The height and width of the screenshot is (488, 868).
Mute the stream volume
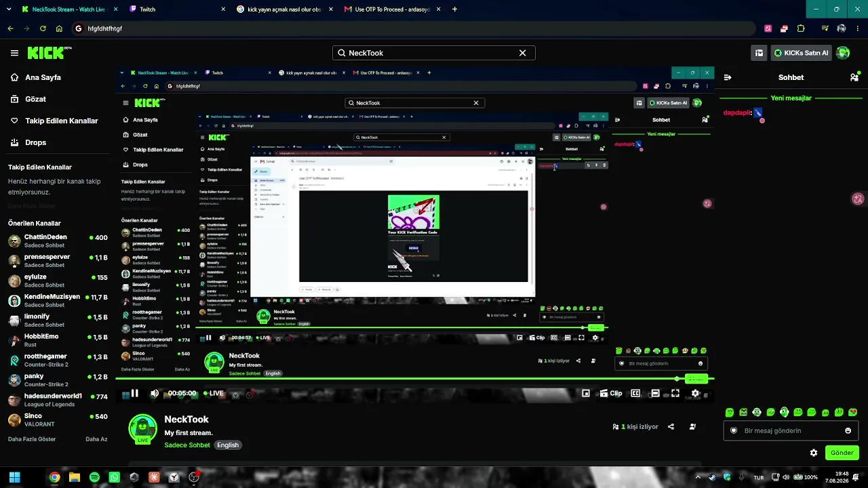(155, 393)
